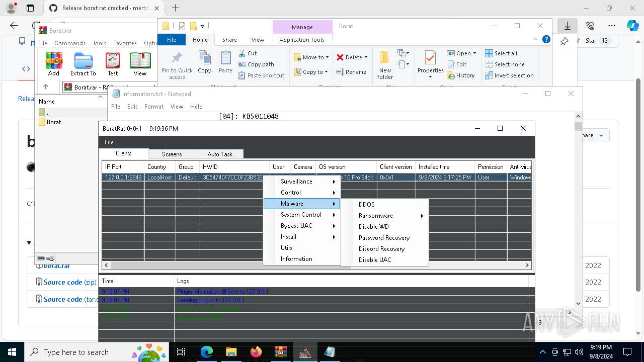This screenshot has height=362, width=644.
Task: Select Bypass UAC in context menu
Action: point(302,226)
